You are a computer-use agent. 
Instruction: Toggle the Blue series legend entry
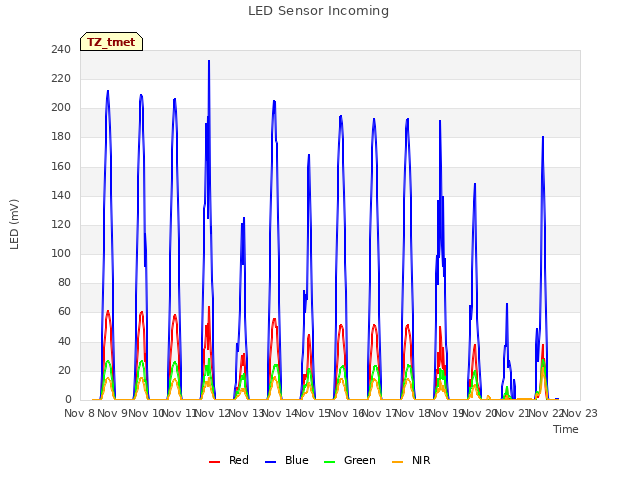pyautogui.click(x=287, y=460)
